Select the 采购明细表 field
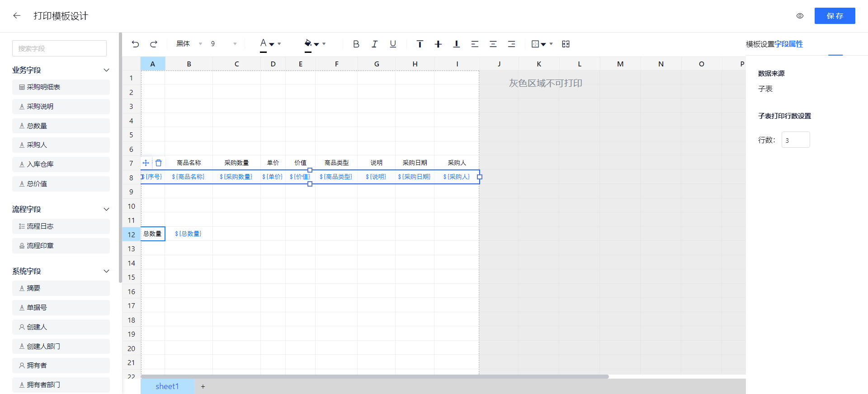 point(61,87)
